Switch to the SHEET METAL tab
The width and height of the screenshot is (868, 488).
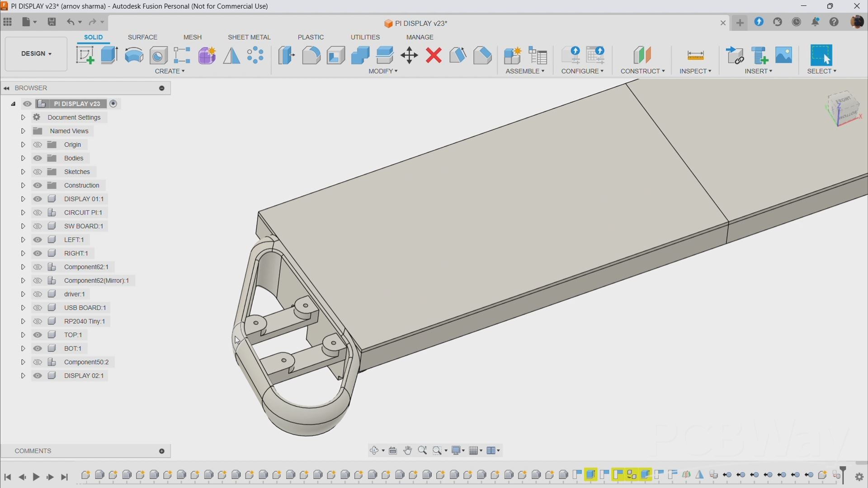point(249,37)
